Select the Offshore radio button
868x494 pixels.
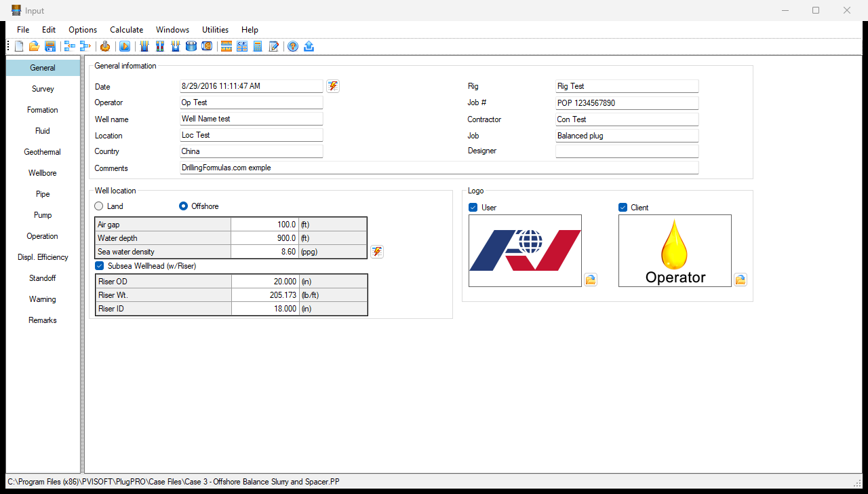183,206
